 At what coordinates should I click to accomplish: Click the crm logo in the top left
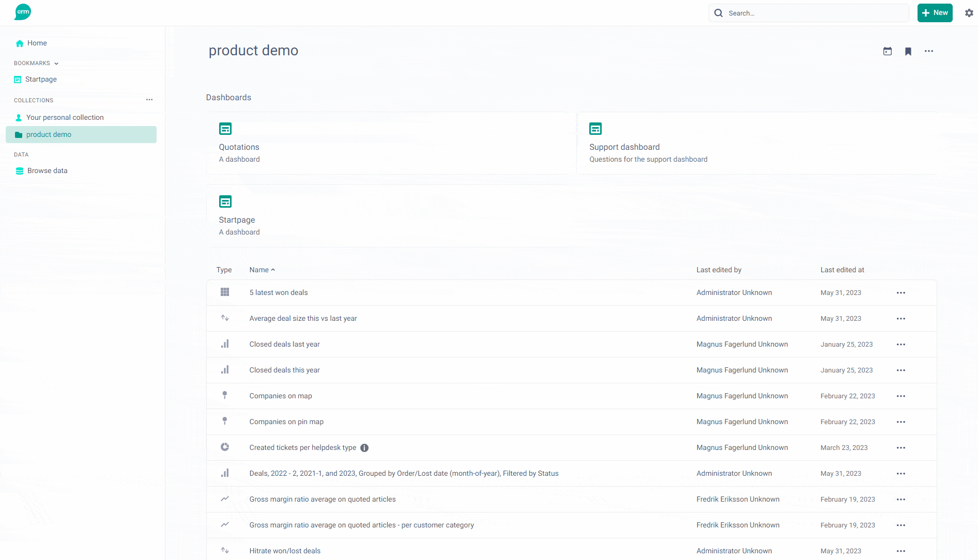click(x=22, y=12)
